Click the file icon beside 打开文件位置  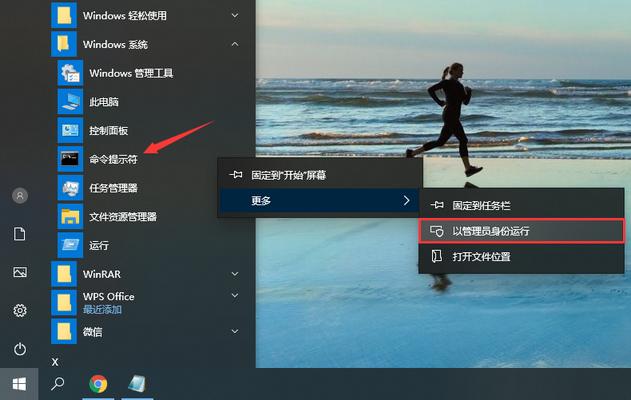[437, 256]
